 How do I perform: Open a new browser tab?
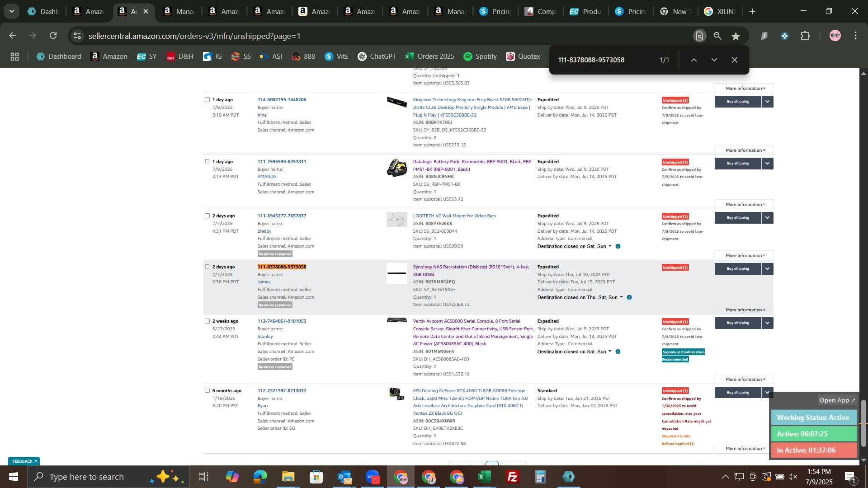click(x=752, y=11)
